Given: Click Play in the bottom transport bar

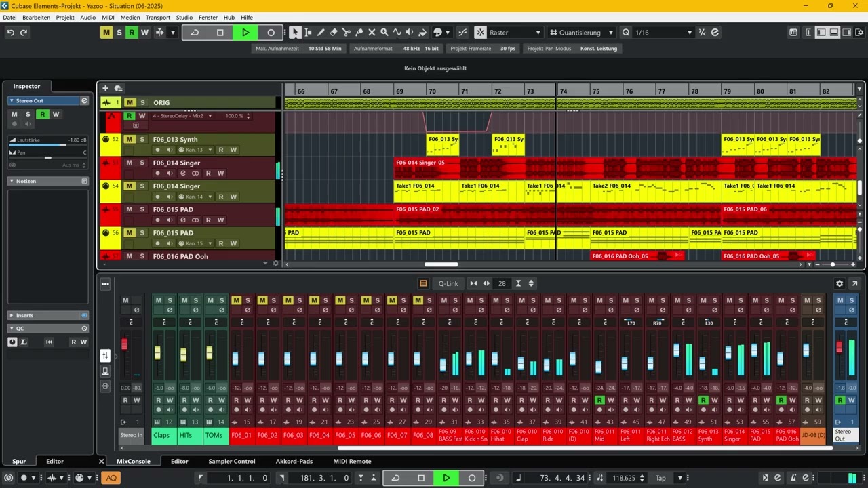Looking at the screenshot, I should coord(446,478).
